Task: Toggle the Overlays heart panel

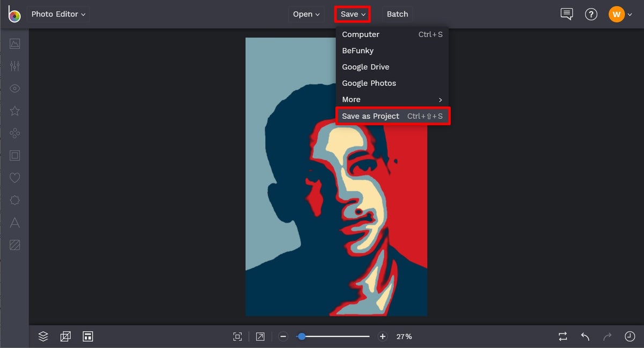Action: (14, 178)
